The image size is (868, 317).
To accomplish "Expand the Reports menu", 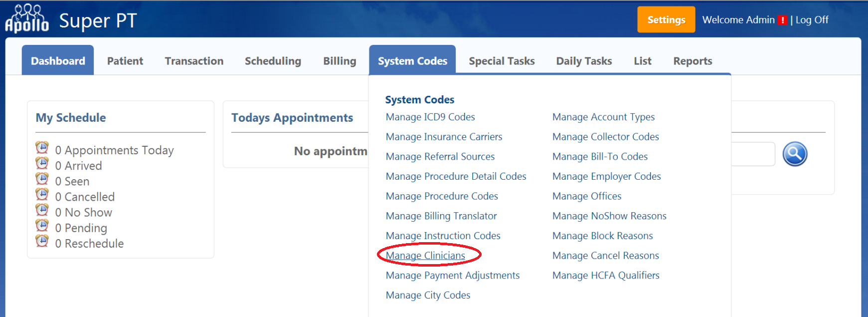I will pyautogui.click(x=693, y=61).
